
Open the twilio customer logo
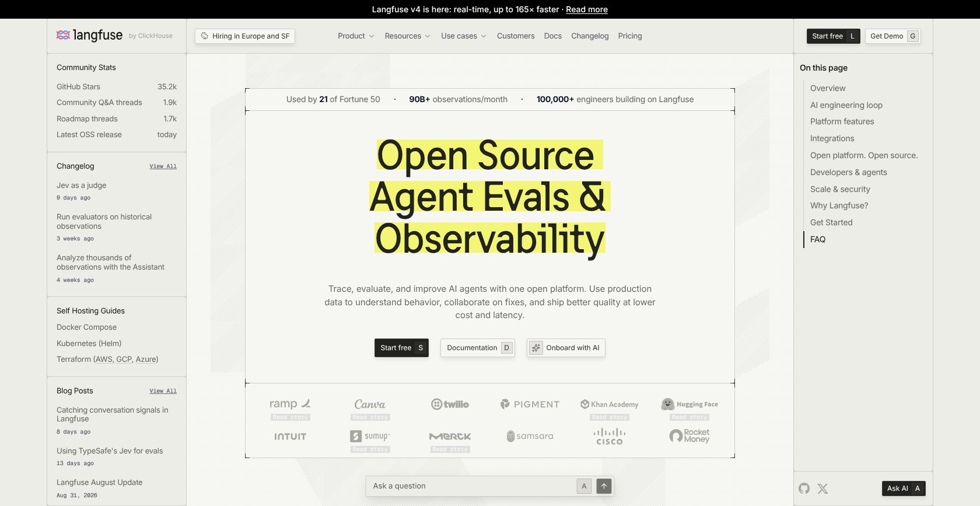coord(450,404)
